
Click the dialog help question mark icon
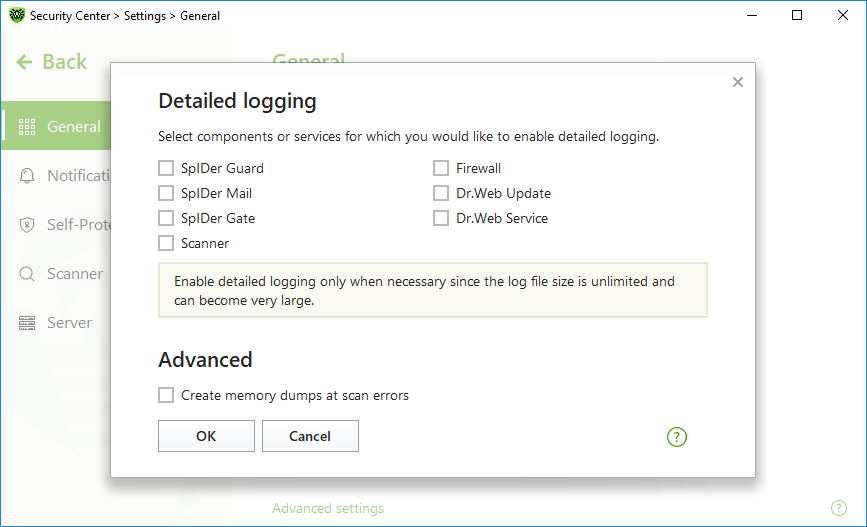click(x=676, y=437)
